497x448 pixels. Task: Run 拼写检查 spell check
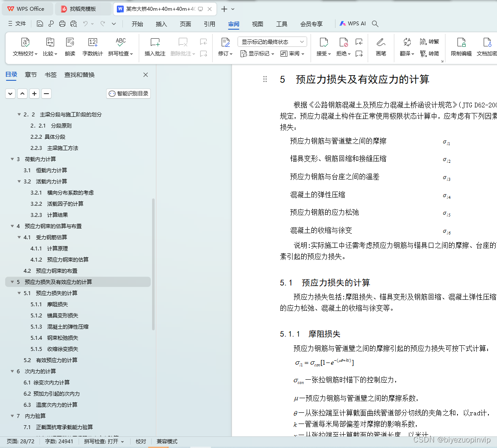click(x=120, y=47)
